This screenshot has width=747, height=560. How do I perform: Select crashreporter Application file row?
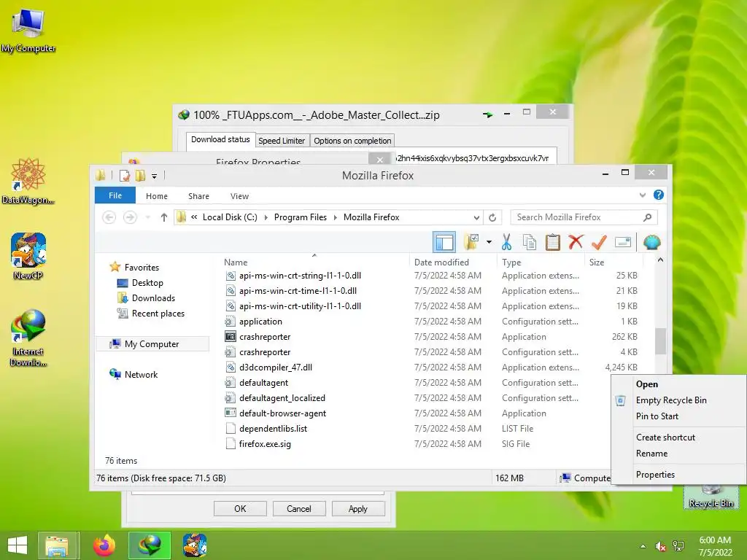(x=431, y=337)
